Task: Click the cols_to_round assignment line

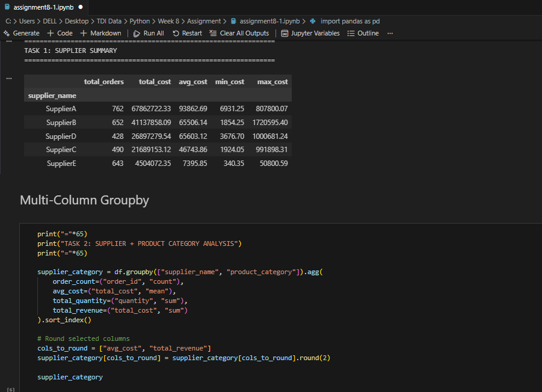Action: pyautogui.click(x=124, y=348)
